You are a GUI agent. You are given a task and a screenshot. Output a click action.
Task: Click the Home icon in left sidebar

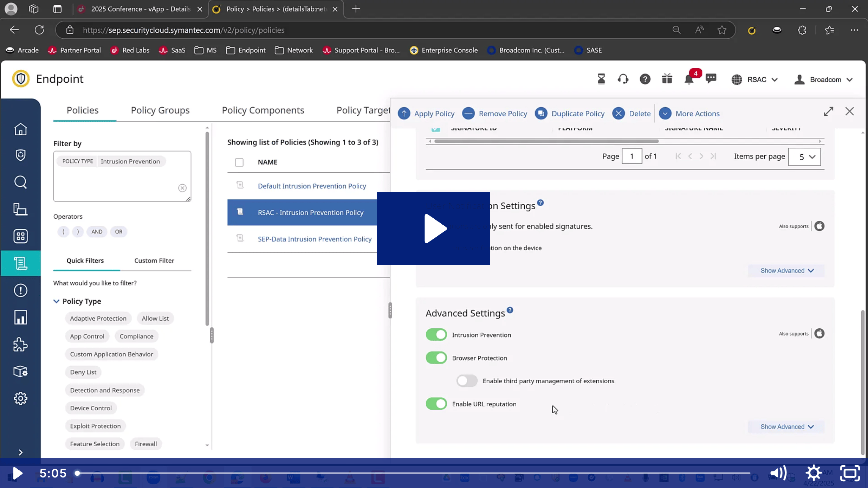tap(20, 129)
